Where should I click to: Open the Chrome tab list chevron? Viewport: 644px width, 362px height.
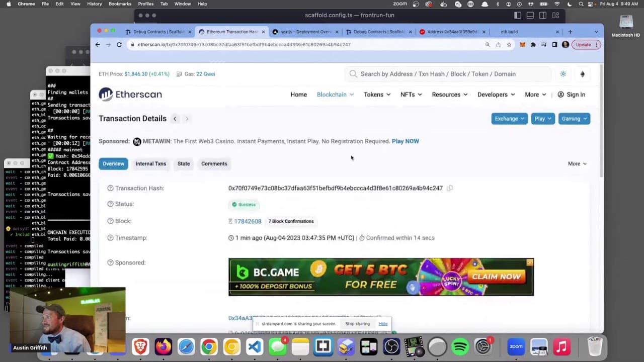(596, 32)
